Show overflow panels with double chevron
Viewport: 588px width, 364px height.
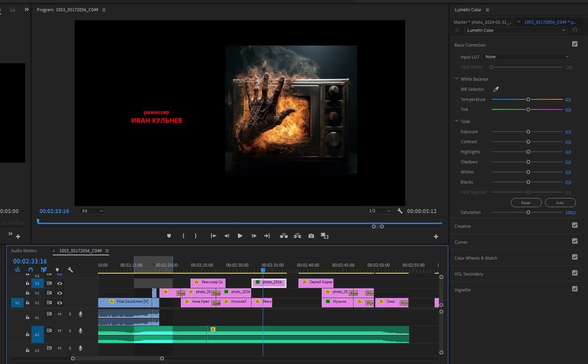tap(27, 9)
